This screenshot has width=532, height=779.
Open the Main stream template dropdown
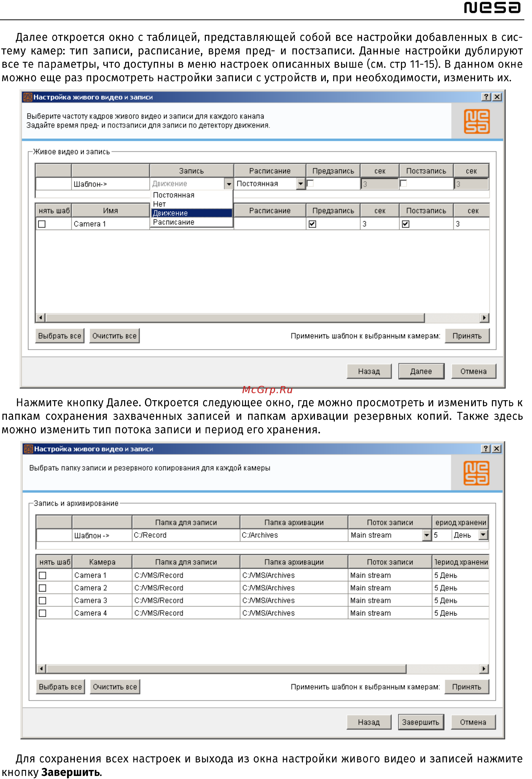coord(427,535)
